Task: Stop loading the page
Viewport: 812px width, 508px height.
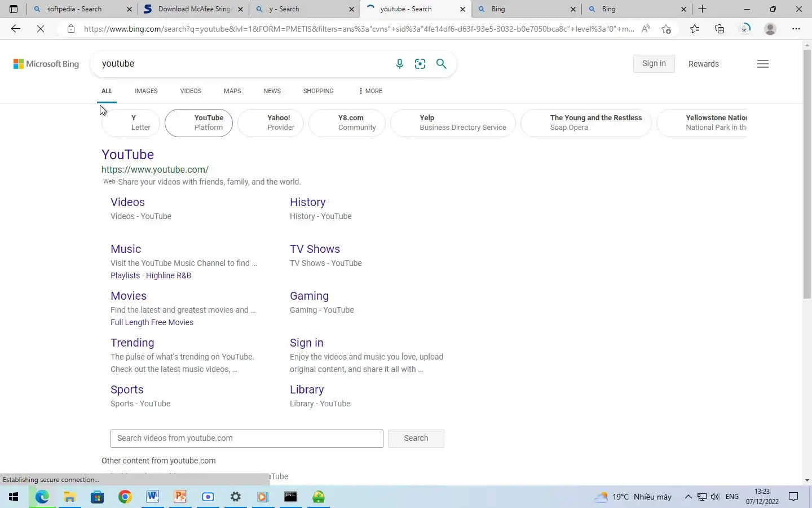Action: [x=41, y=29]
